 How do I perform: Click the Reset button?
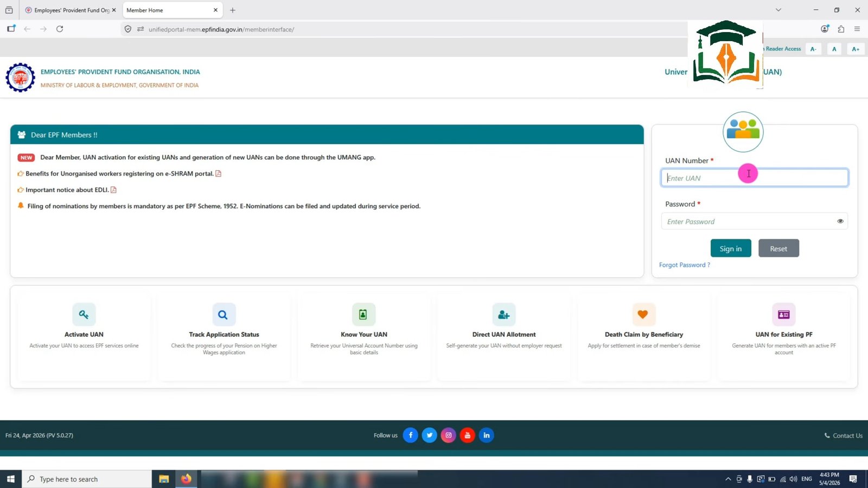coord(778,248)
